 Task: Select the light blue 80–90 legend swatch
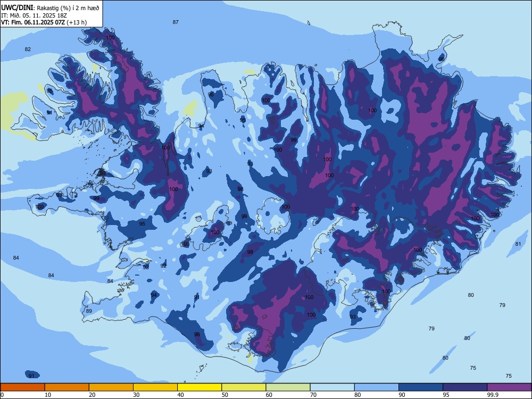coord(377,387)
